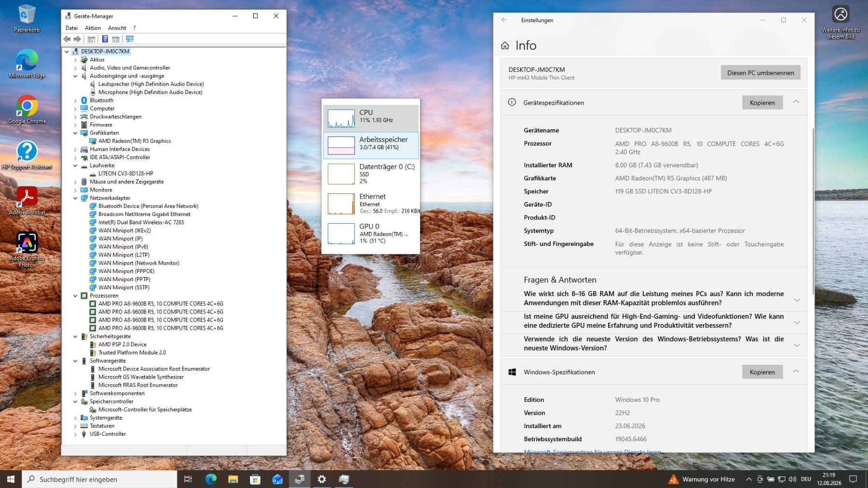Open ? help menu in Geräte-Manager

135,28
